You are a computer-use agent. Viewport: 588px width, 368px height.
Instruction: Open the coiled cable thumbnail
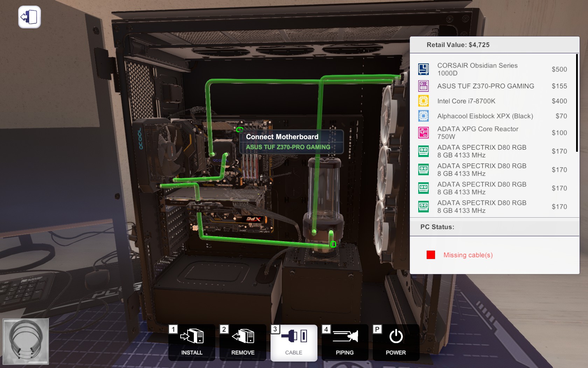[x=26, y=341]
